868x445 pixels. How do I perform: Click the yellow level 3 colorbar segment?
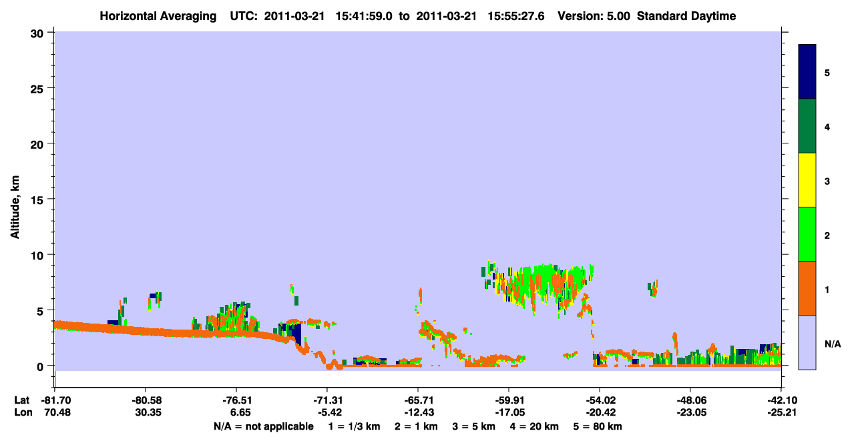807,180
